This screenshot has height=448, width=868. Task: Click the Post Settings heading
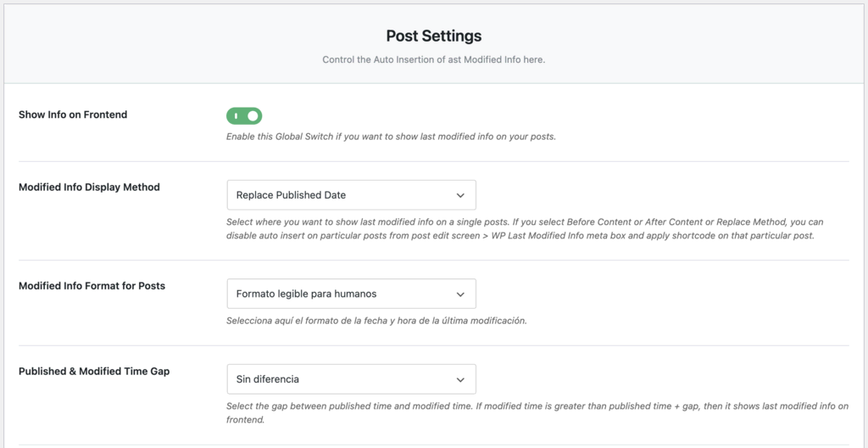tap(433, 36)
